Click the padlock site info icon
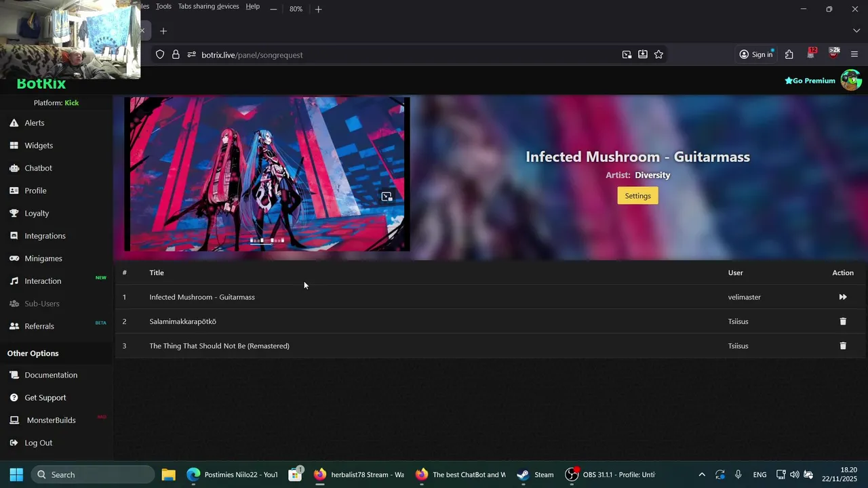 [x=176, y=54]
